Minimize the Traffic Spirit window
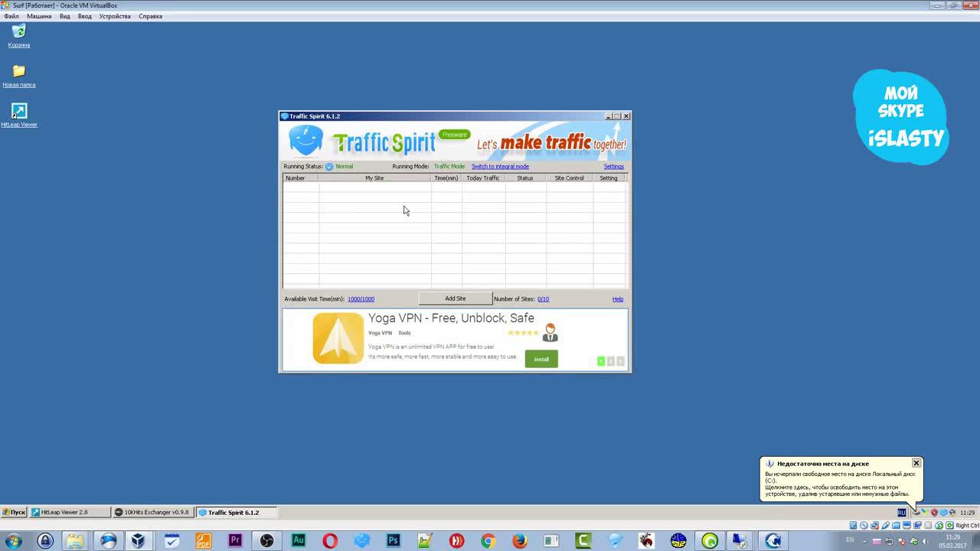This screenshot has height=551, width=980. 609,116
